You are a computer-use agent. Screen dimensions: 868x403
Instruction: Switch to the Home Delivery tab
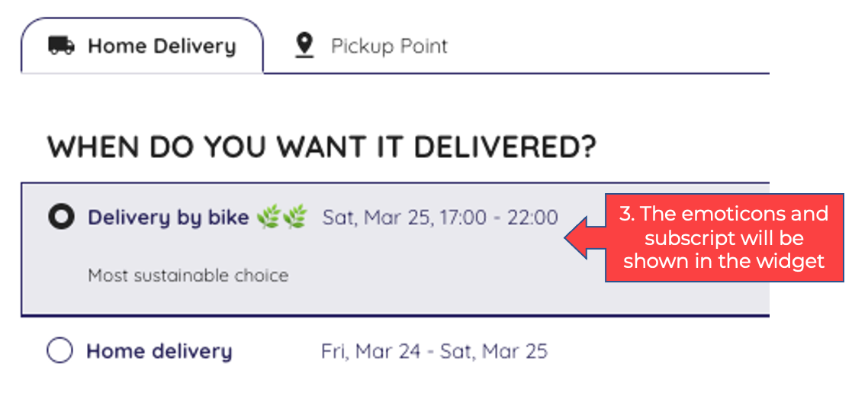pos(143,46)
